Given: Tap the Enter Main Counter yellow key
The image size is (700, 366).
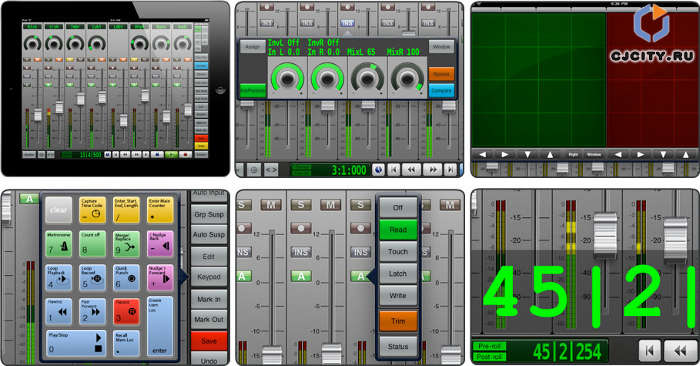Looking at the screenshot, I should 160,210.
